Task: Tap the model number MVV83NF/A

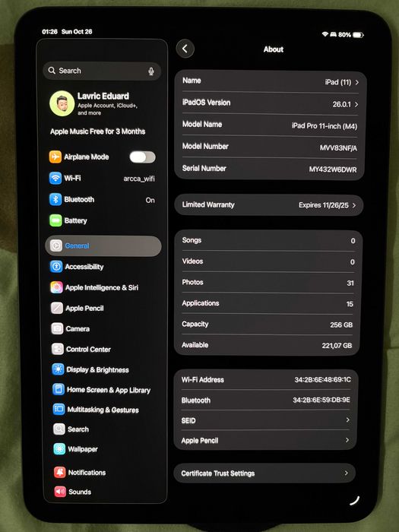Action: click(x=338, y=148)
